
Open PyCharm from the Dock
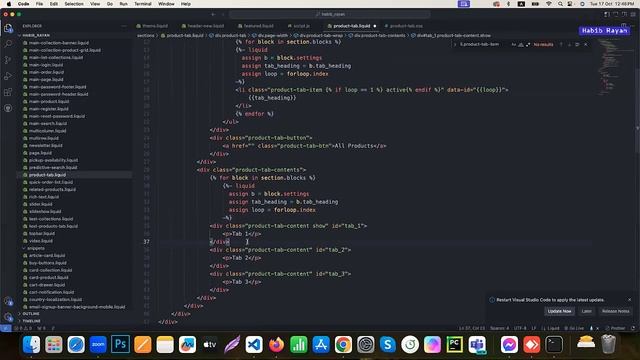point(455,344)
